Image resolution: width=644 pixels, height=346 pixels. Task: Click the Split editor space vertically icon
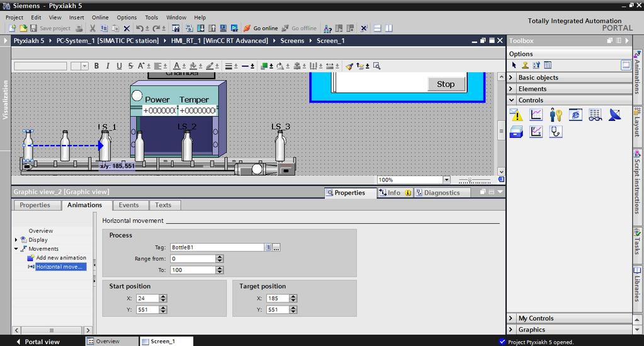click(x=388, y=28)
